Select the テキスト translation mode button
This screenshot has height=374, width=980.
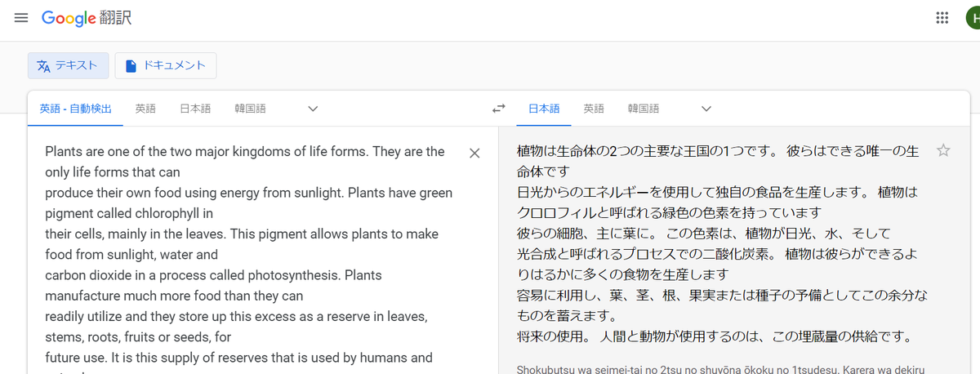coord(69,66)
